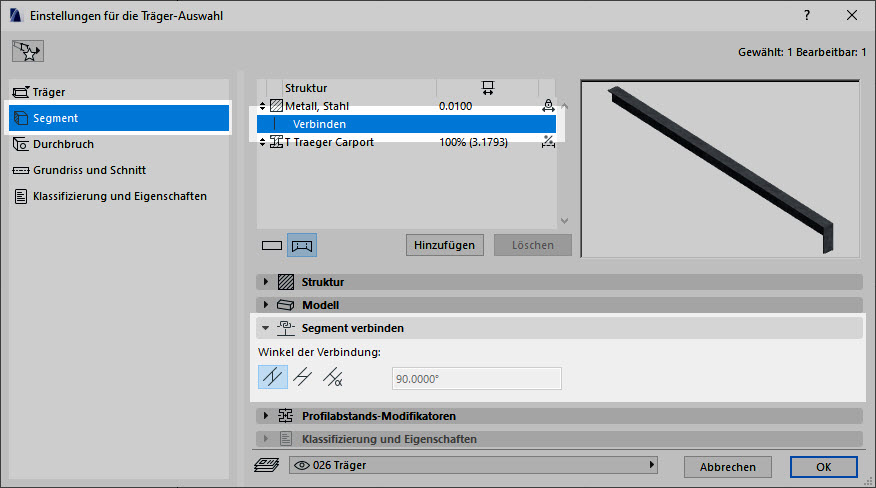The height and width of the screenshot is (488, 876).
Task: Click the Löschen button
Action: tap(533, 245)
